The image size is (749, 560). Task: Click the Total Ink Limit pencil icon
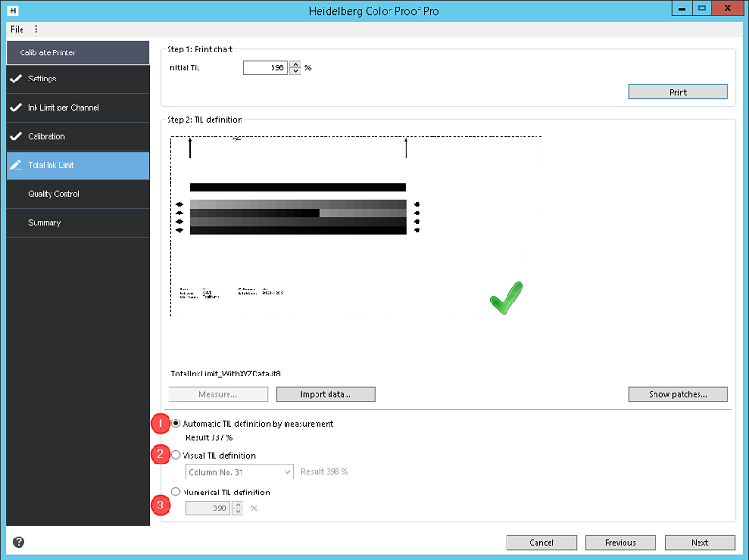[x=16, y=165]
